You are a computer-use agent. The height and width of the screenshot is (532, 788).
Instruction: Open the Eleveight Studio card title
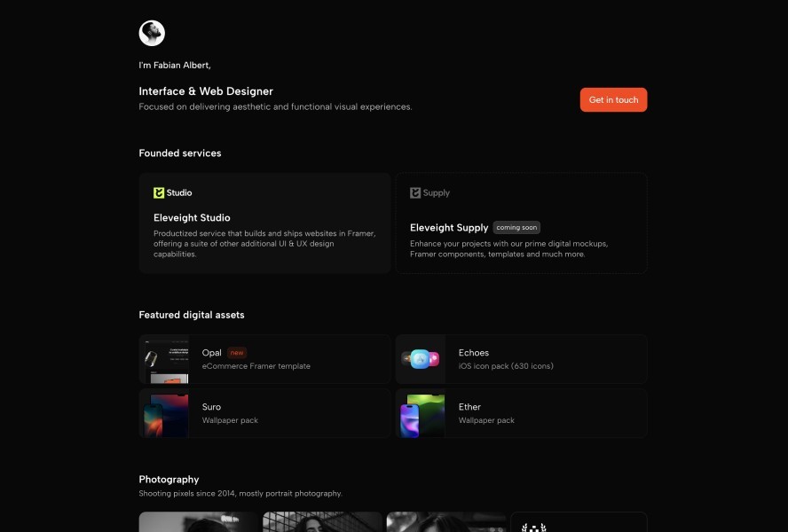(x=192, y=217)
